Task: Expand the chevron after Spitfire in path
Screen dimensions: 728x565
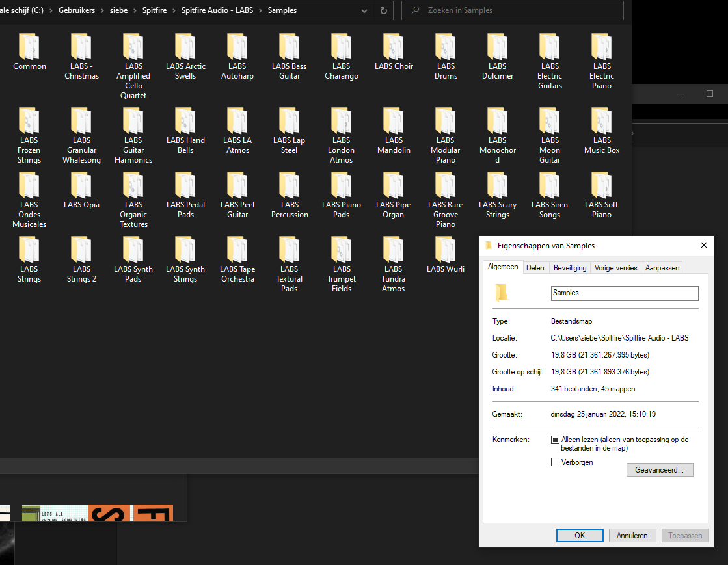Action: [174, 10]
